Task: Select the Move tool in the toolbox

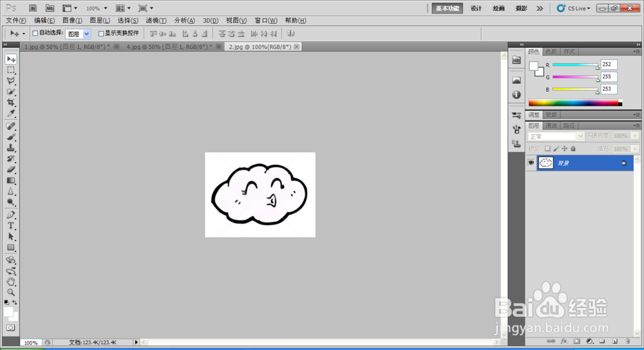Action: (x=11, y=59)
